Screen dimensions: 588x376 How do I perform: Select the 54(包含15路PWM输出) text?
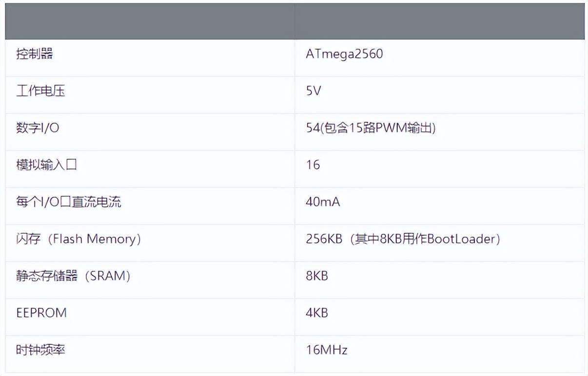coord(371,128)
